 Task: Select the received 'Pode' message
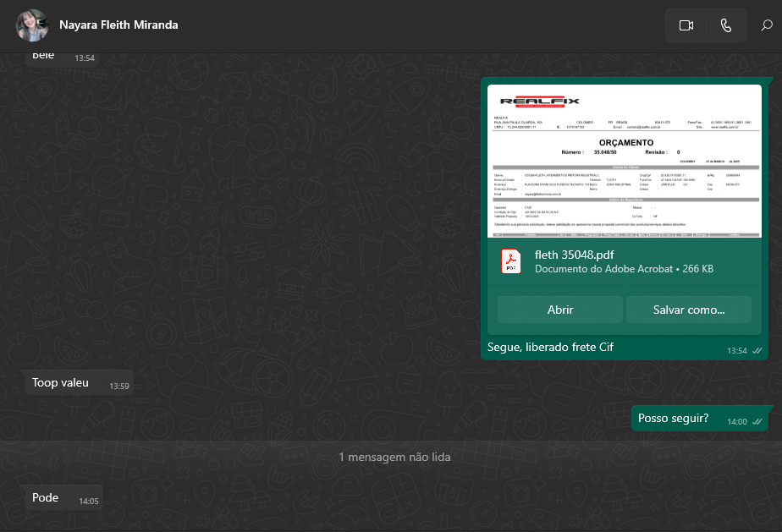pyautogui.click(x=46, y=497)
